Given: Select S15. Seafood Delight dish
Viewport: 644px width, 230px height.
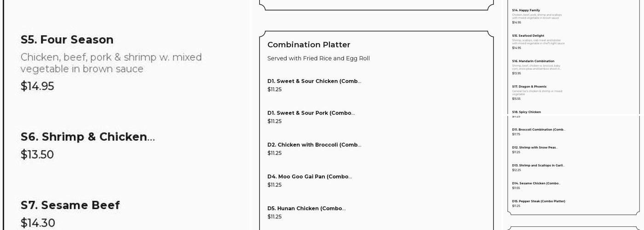Looking at the screenshot, I should pyautogui.click(x=528, y=35).
